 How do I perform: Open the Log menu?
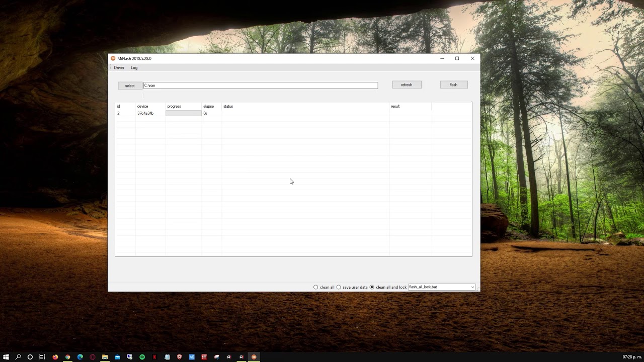click(x=134, y=68)
